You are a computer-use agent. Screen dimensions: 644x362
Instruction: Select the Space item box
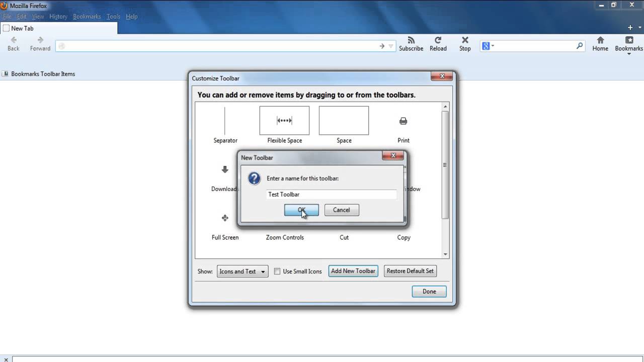point(344,120)
